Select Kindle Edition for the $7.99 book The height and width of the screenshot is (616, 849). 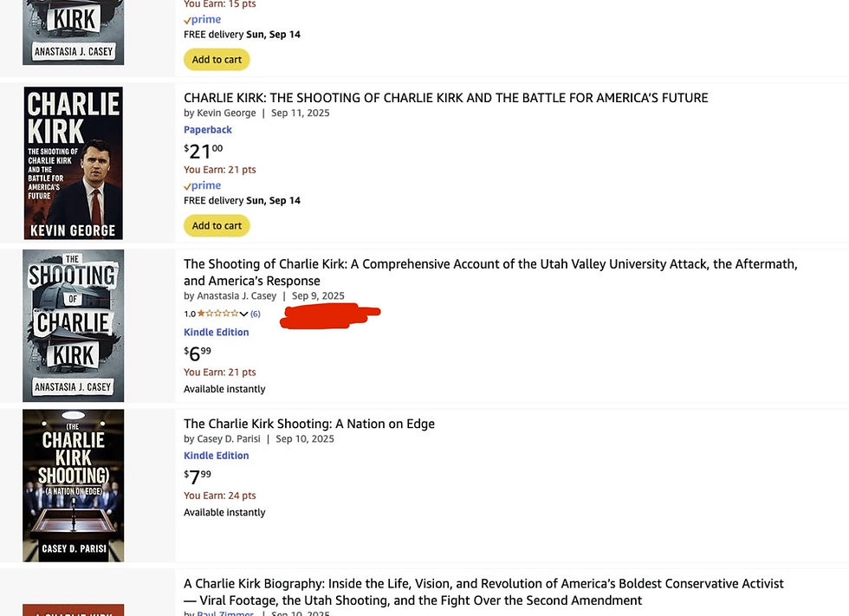point(217,456)
